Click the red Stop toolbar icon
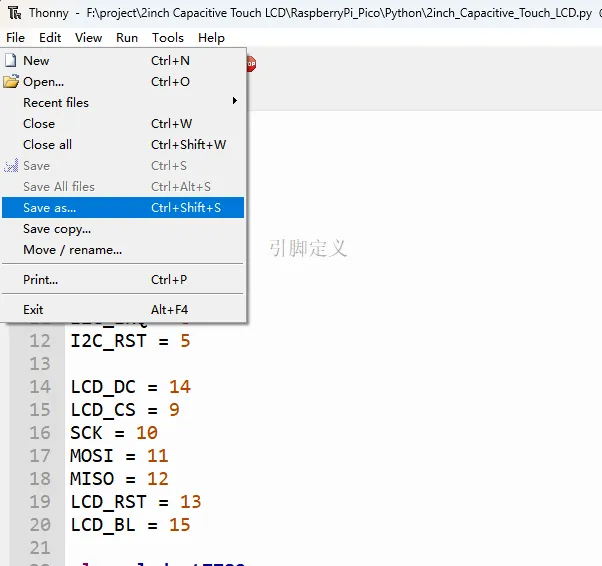 click(x=251, y=64)
